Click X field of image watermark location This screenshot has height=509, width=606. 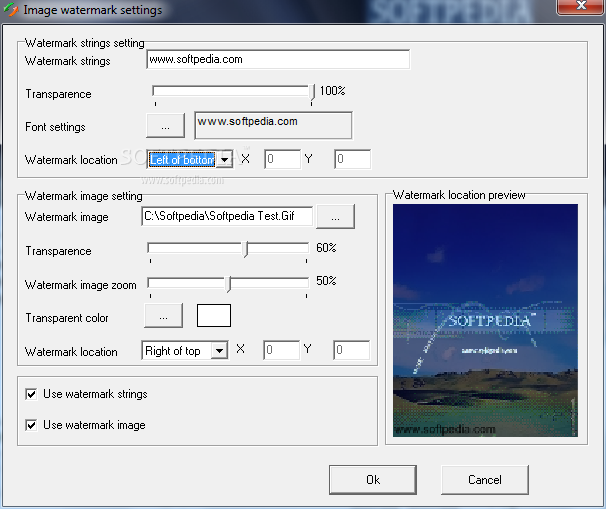pos(281,350)
